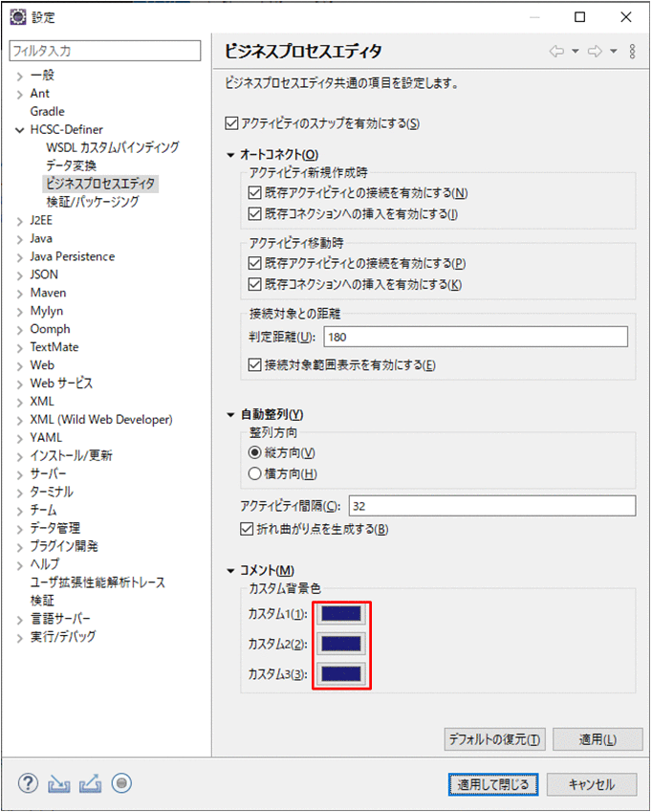The image size is (652, 812).
Task: Select インストール/更新 tree item
Action: point(71,455)
